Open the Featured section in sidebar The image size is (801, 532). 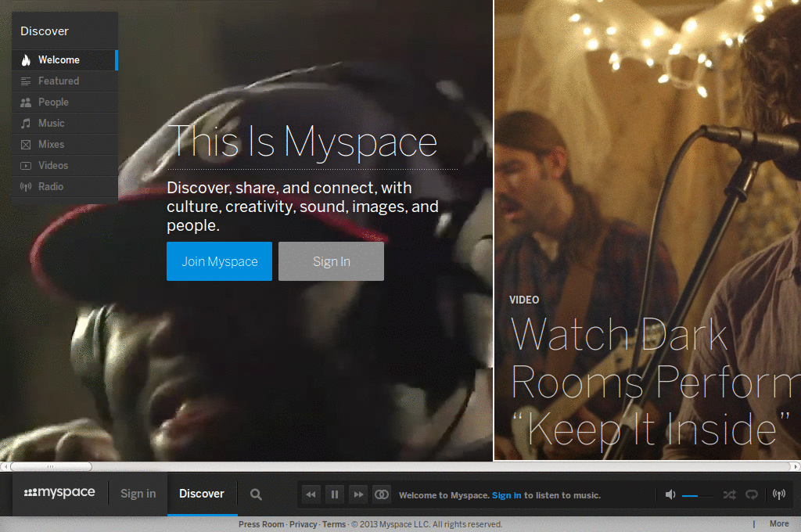pyautogui.click(x=65, y=81)
